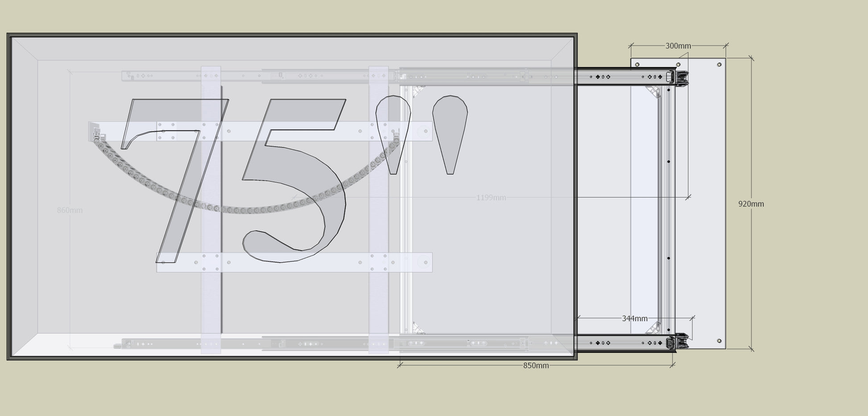The width and height of the screenshot is (868, 416).
Task: Click the 344mm dimension label
Action: coord(634,318)
